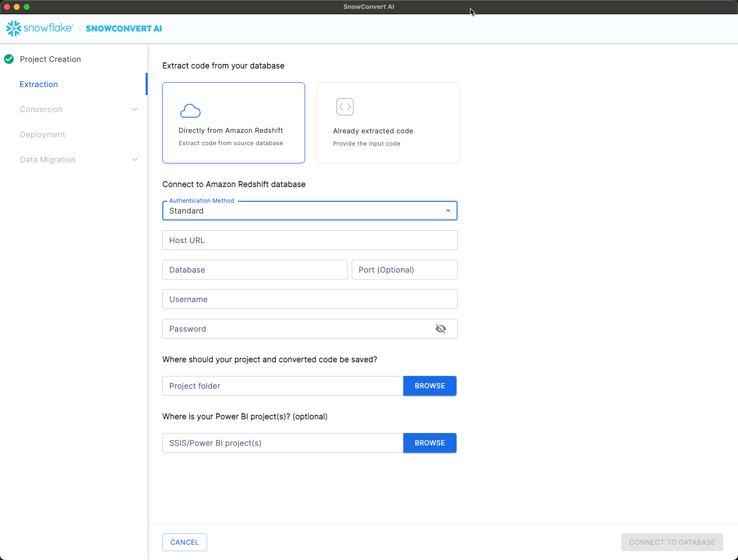This screenshot has width=738, height=560.
Task: Click into the Port (Optional) field
Action: point(404,270)
